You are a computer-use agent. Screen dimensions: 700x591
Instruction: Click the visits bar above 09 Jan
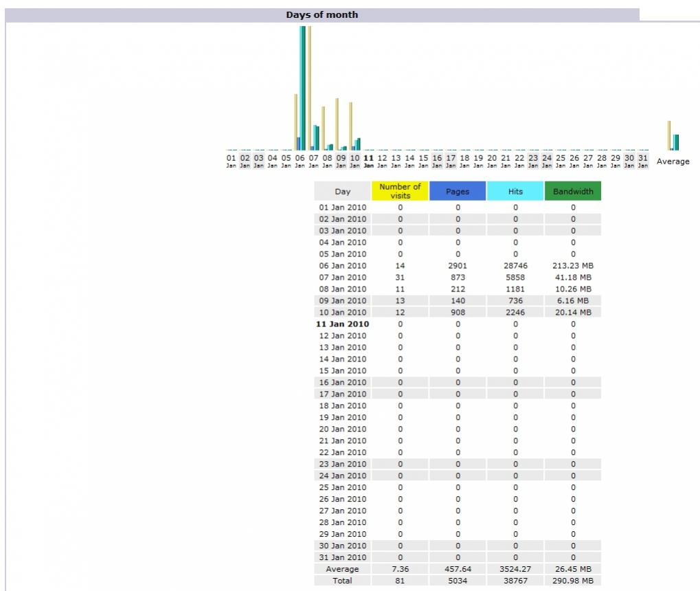[337, 124]
